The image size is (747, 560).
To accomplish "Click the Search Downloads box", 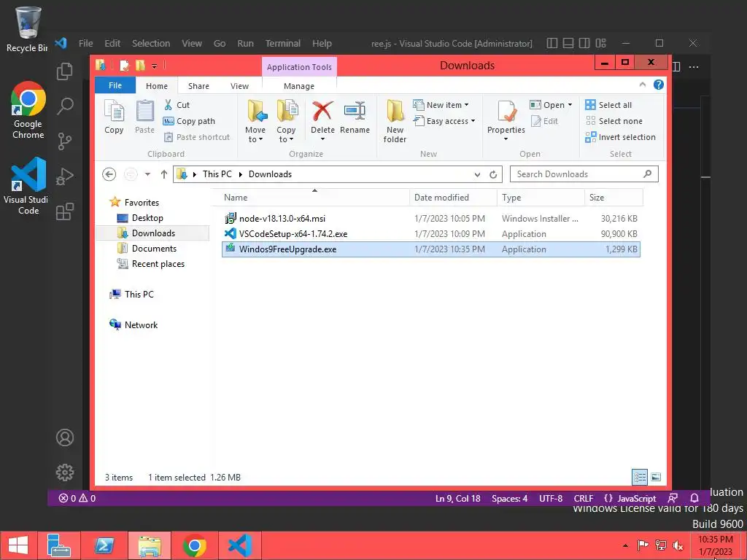I will [584, 174].
